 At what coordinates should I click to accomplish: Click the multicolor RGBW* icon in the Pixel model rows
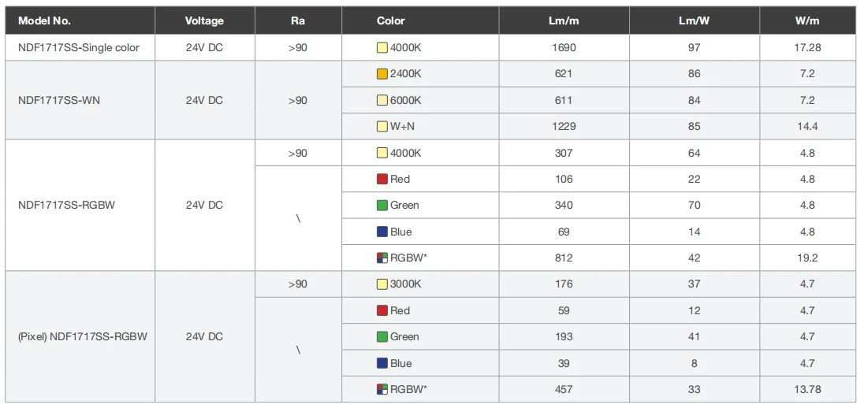point(382,389)
